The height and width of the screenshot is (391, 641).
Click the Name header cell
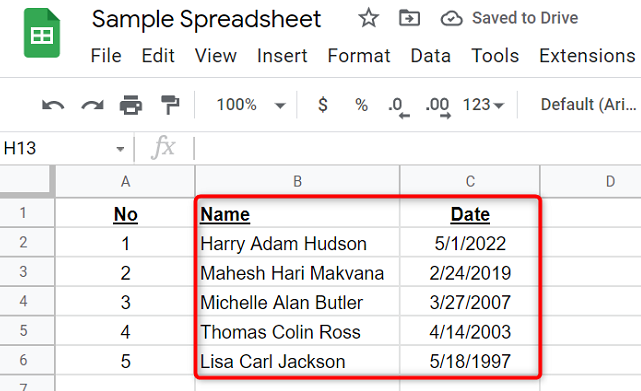point(298,213)
